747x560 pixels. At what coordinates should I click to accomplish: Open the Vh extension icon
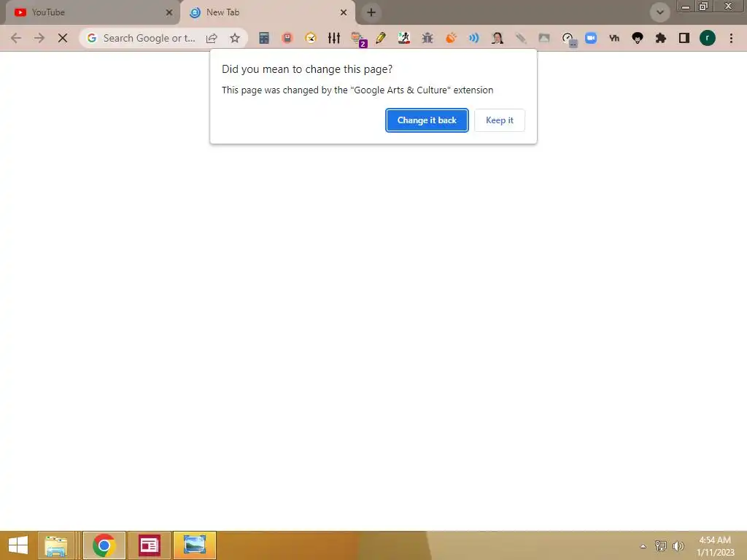pyautogui.click(x=614, y=38)
